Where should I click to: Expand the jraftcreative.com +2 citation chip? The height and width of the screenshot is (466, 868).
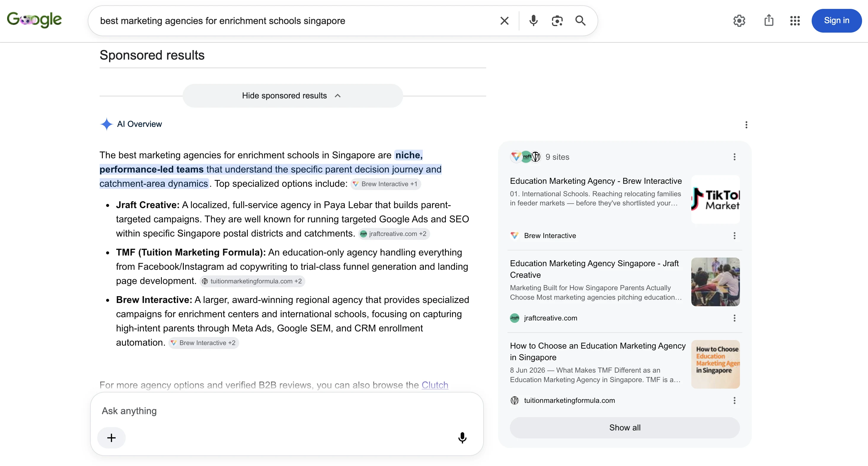click(x=394, y=234)
